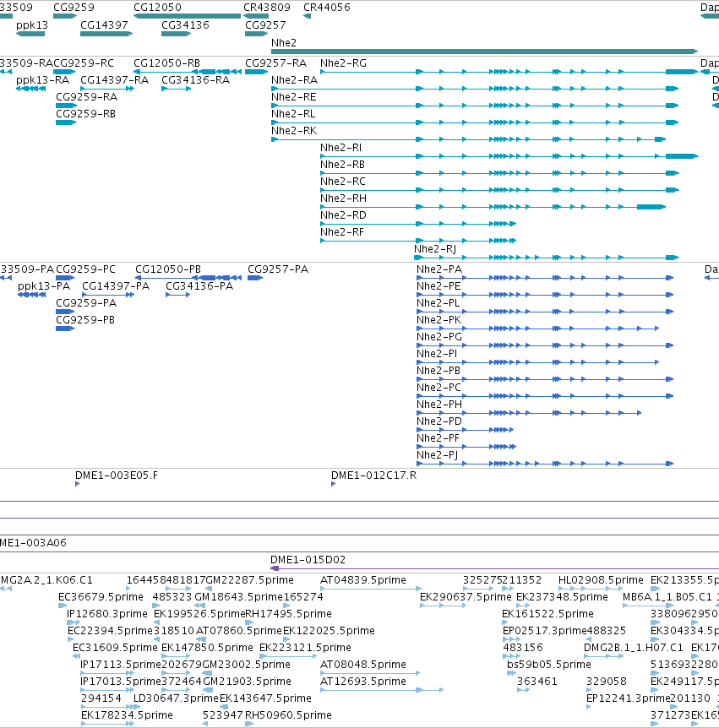Screen dimensions: 719x728
Task: View the Nhe2-PC protein label
Action: [439, 387]
